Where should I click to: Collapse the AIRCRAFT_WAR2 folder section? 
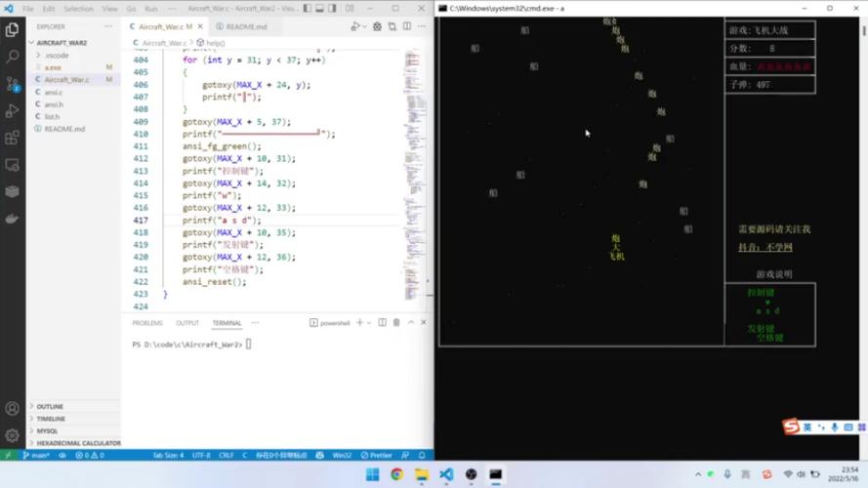tap(73, 43)
